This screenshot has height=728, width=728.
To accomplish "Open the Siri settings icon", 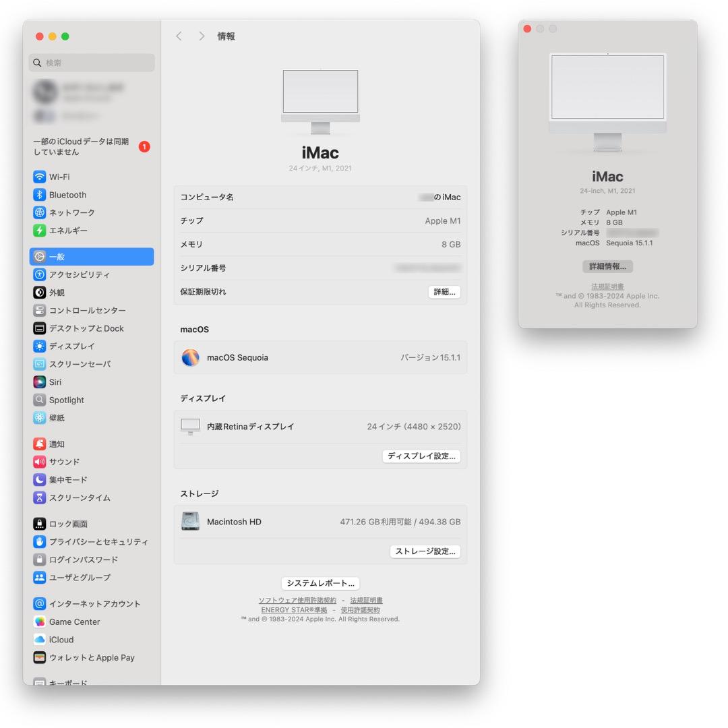I will (x=38, y=382).
